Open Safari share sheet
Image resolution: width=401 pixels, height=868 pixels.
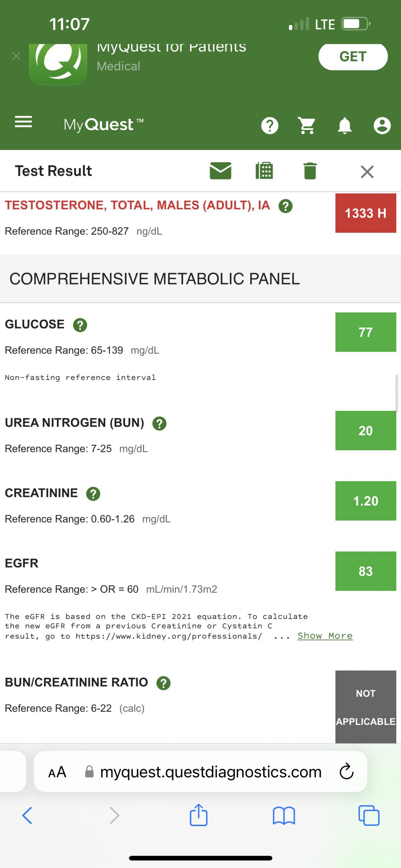[x=199, y=815]
